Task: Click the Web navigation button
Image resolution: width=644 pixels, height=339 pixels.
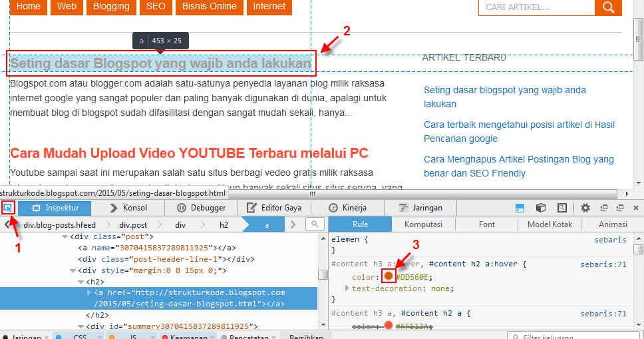Action: click(x=67, y=7)
